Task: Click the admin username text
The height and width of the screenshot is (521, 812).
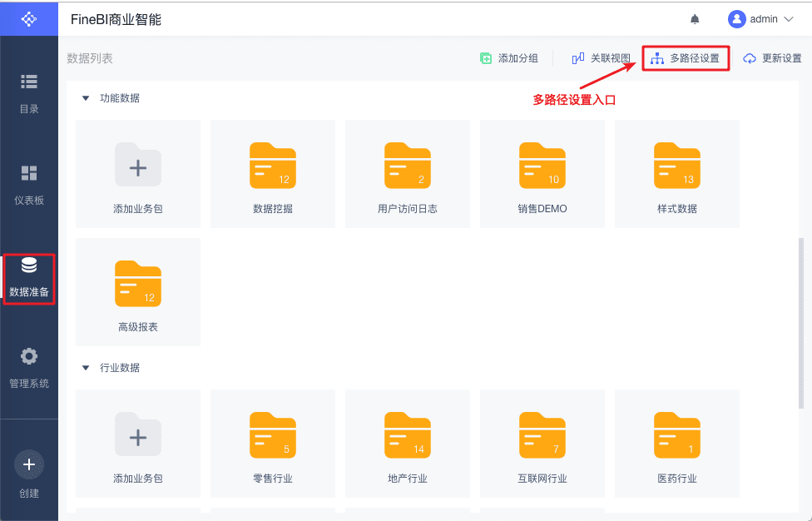Action: (764, 19)
